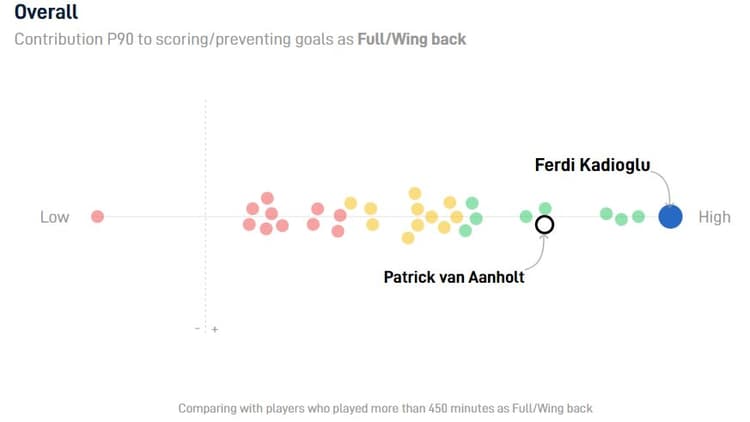750x422 pixels.
Task: Click the "Overall" chart heading
Action: pyautogui.click(x=46, y=13)
